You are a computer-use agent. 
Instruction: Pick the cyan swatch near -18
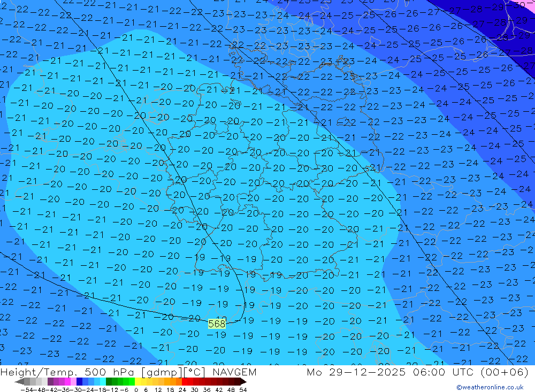pyautogui.click(x=102, y=382)
